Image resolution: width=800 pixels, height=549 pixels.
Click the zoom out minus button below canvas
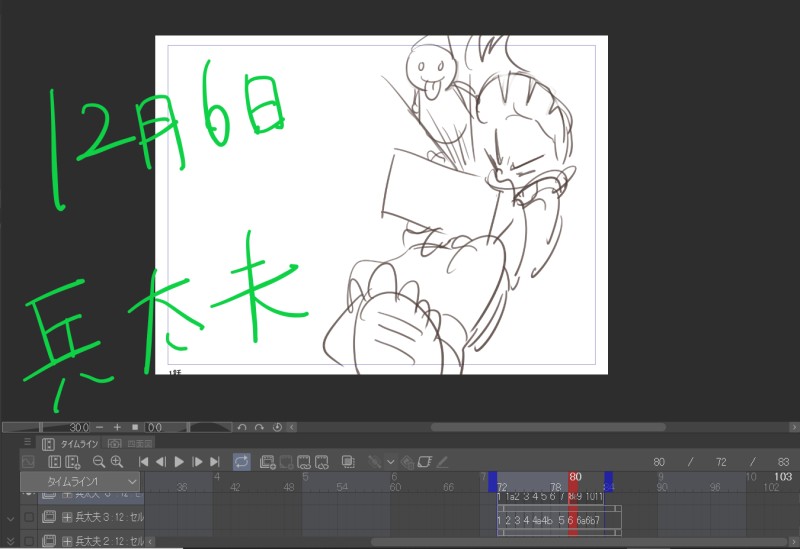[99, 427]
